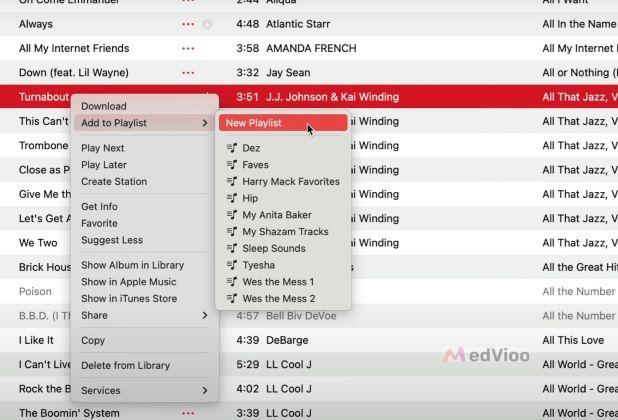The image size is (618, 420).
Task: Select Show in Apple Music
Action: tap(144, 282)
